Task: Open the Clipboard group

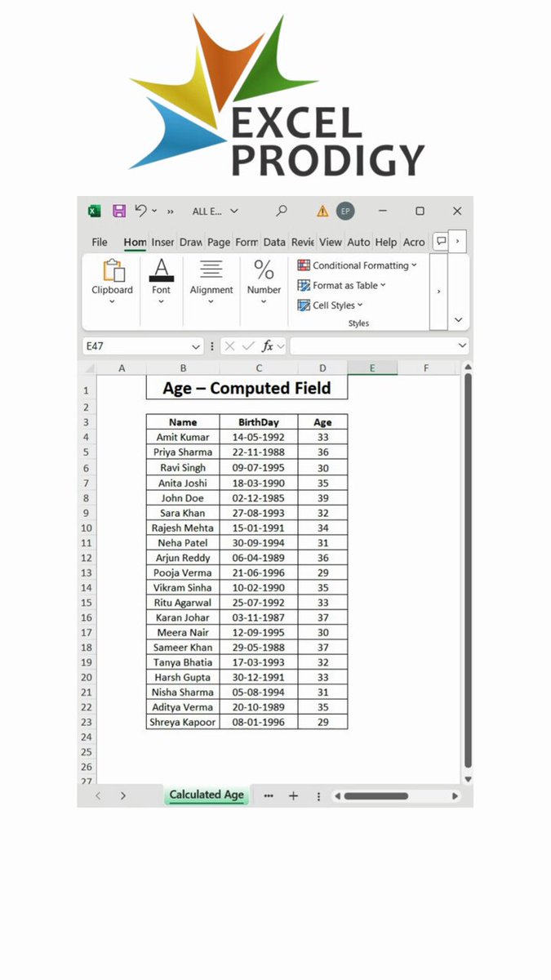Action: (x=112, y=282)
